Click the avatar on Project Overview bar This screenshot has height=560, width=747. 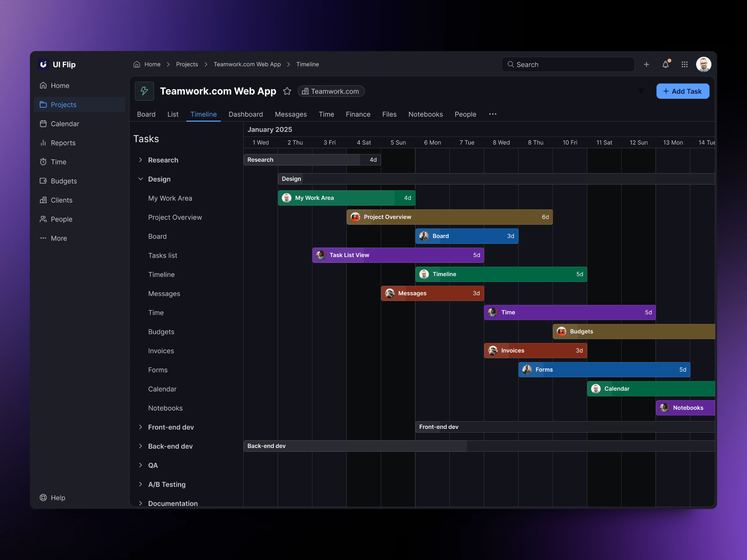(x=355, y=217)
